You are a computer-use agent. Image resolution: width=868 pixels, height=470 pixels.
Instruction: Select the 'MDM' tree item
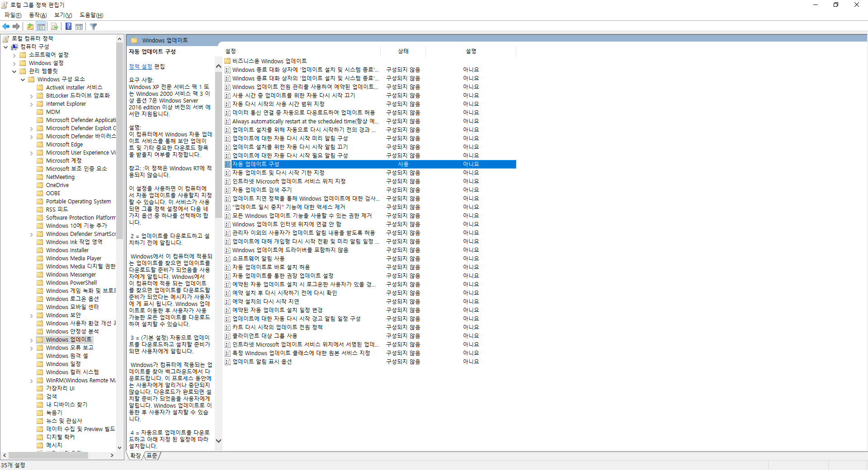[53, 112]
